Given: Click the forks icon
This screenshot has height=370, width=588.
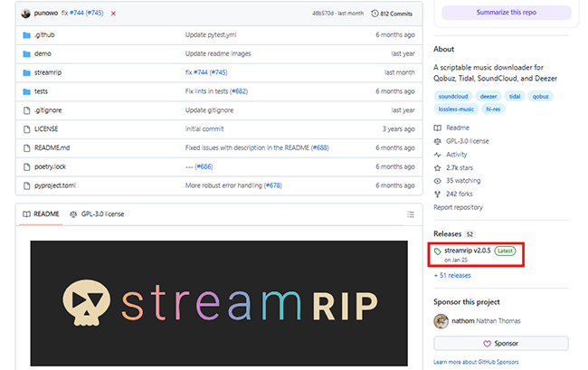Looking at the screenshot, I should pos(437,194).
